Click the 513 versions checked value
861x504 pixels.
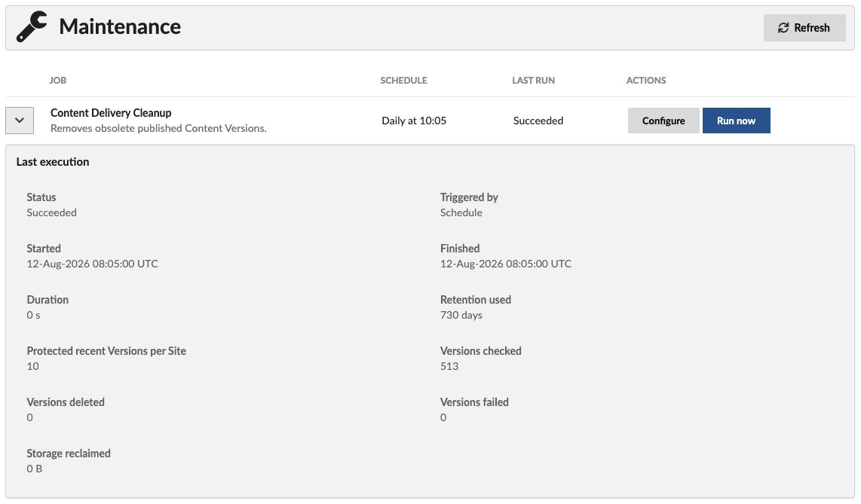tap(449, 366)
